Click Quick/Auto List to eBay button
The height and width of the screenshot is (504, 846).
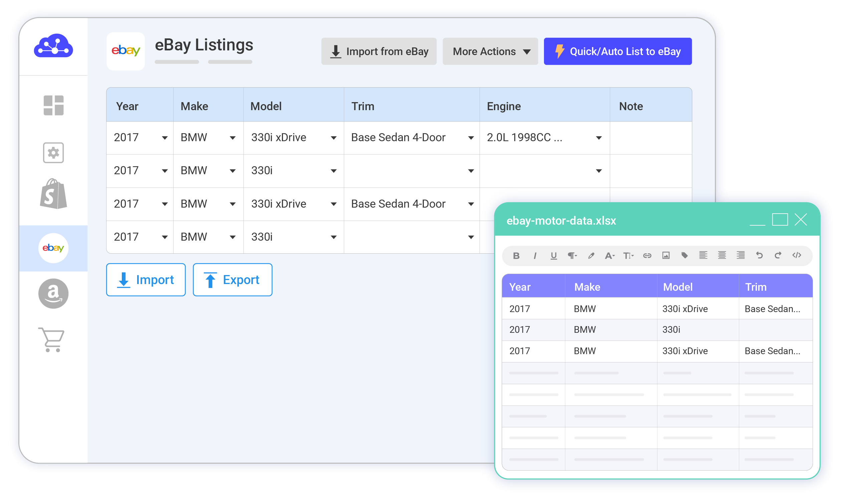point(618,52)
